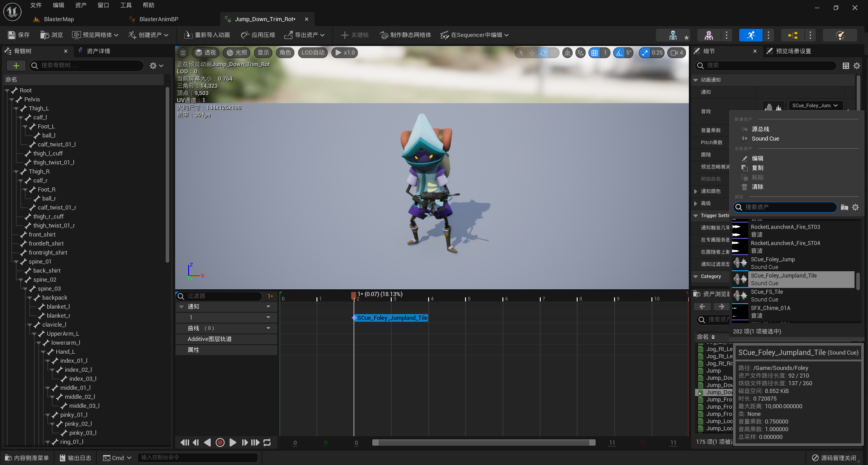The width and height of the screenshot is (868, 465).
Task: Jump to last frame of animation
Action: point(255,442)
